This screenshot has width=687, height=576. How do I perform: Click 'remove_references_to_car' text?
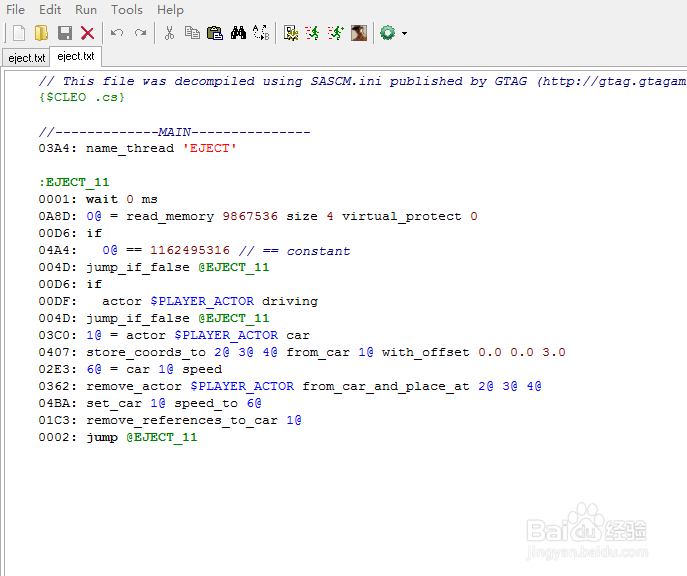(182, 421)
